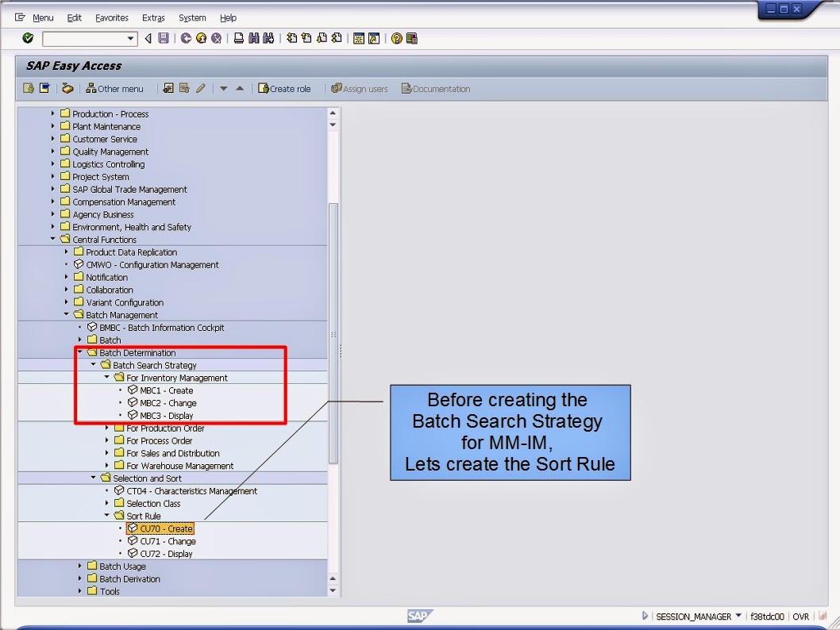Collapse the Batch Management folder
The width and height of the screenshot is (840, 630).
pos(67,314)
